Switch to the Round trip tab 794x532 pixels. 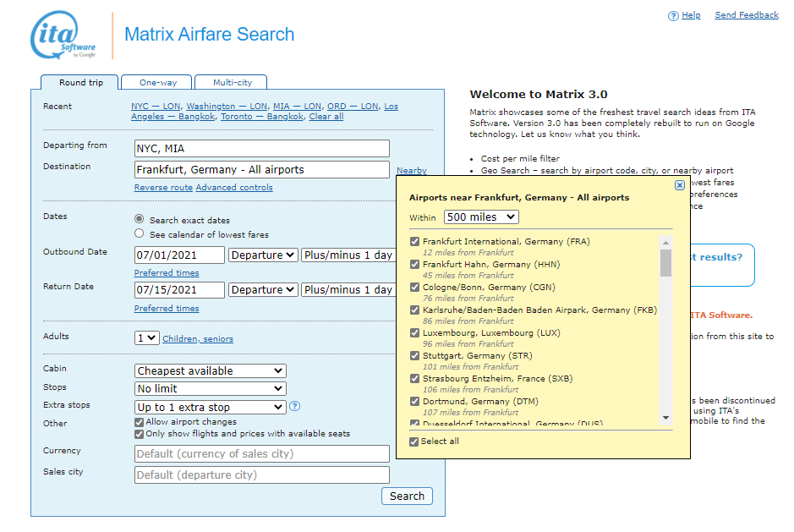click(80, 83)
